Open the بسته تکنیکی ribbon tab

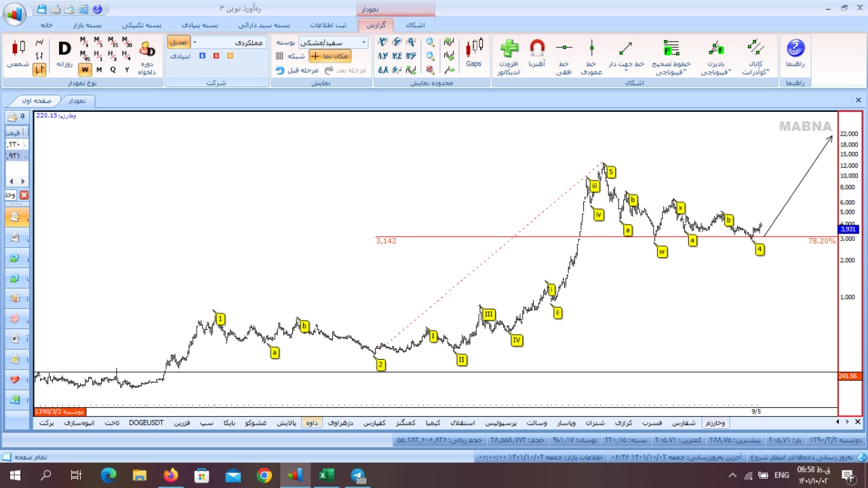(142, 24)
